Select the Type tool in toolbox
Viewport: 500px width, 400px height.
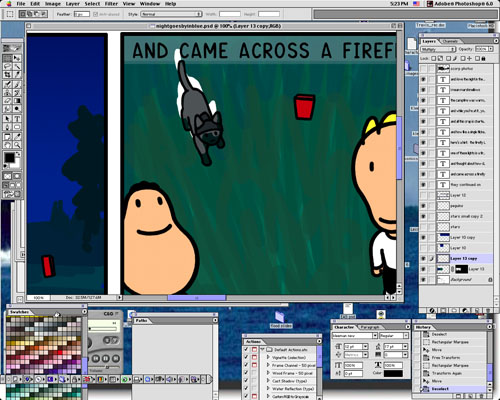(17, 119)
